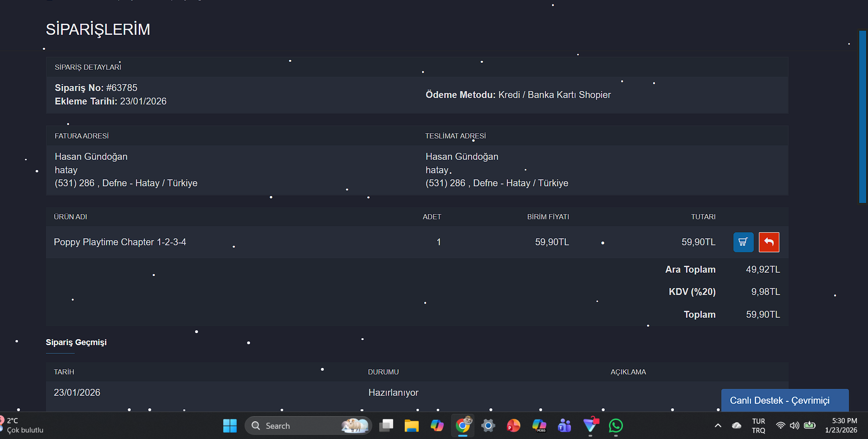Click the Ödeme Metodu payment text
This screenshot has width=868, height=439.
coord(518,95)
